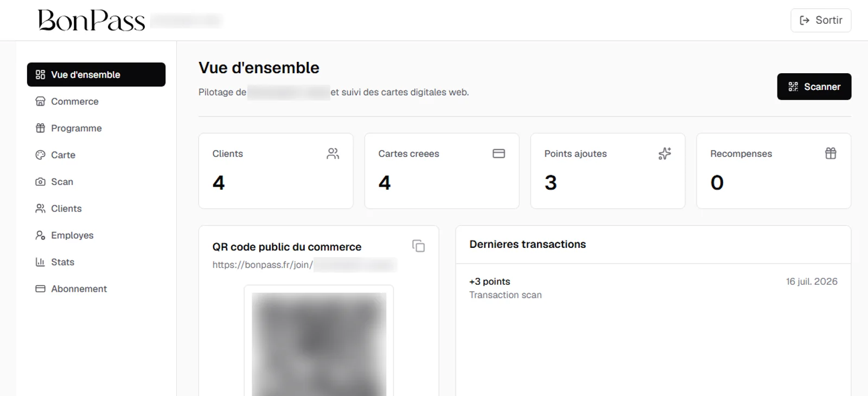Screen dimensions: 868x396
Task: Select Vue d'ensemble in the sidebar
Action: (x=96, y=74)
